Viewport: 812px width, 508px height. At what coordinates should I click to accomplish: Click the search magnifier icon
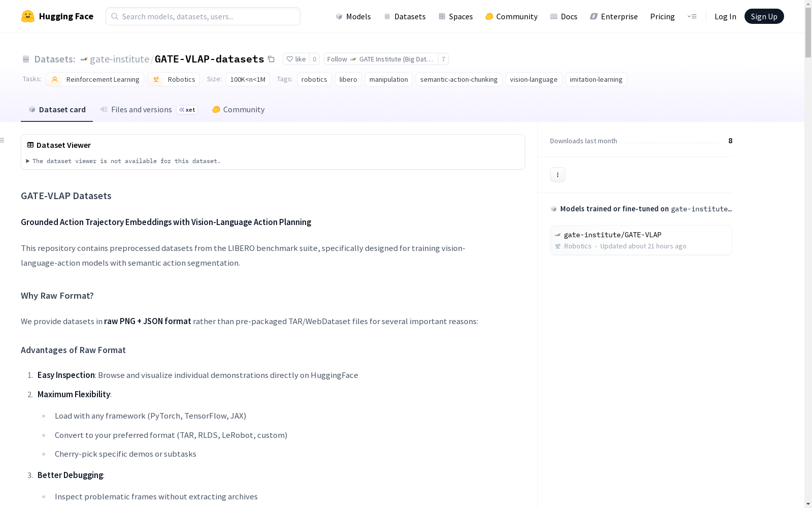pos(115,16)
